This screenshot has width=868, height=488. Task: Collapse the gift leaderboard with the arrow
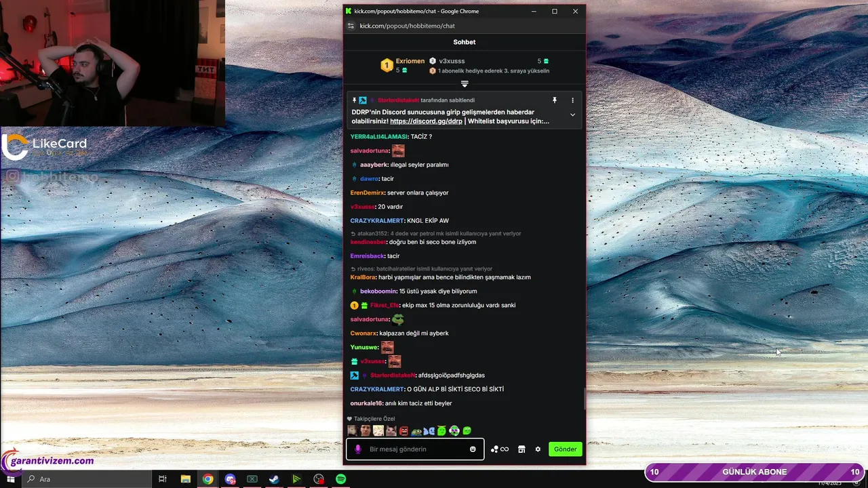pos(465,84)
